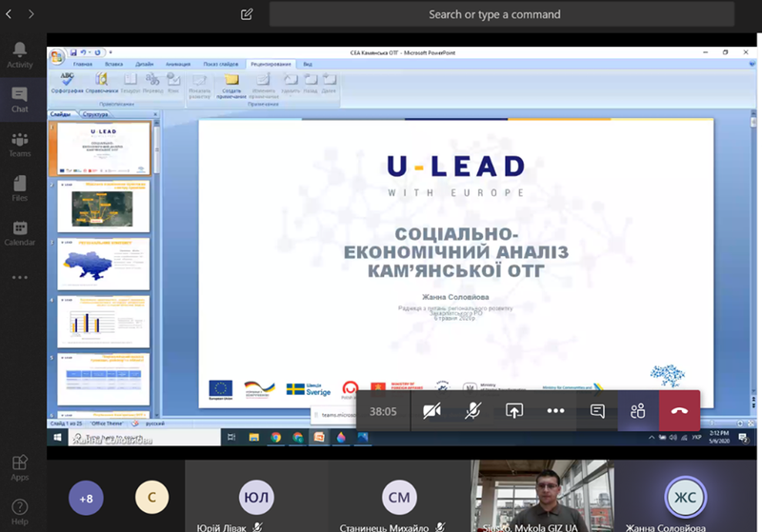
Task: Select slide 3 Ukraine map thumbnail
Action: [104, 264]
